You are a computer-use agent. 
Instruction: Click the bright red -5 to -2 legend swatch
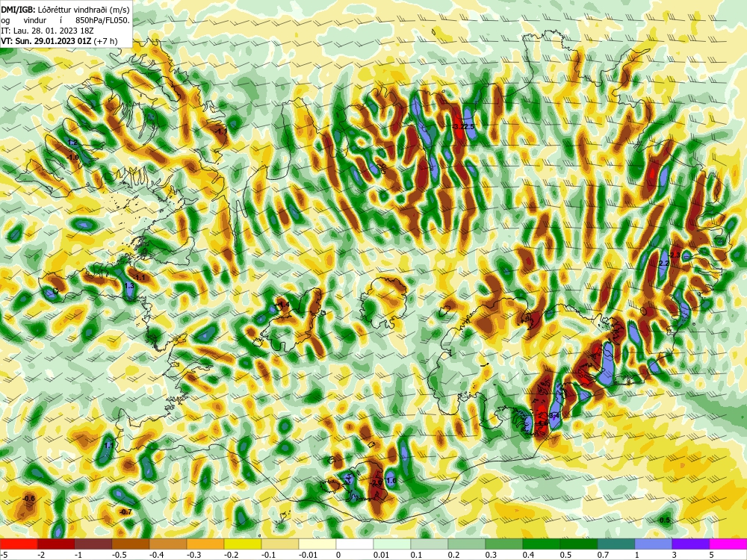19,544
